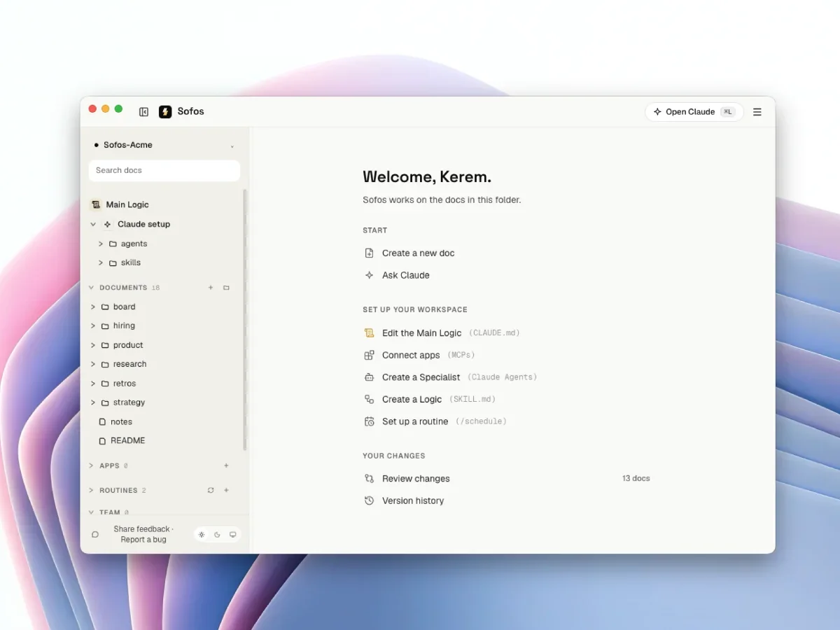This screenshot has height=630, width=840.
Task: Click the Report a bug link
Action: pyautogui.click(x=143, y=540)
